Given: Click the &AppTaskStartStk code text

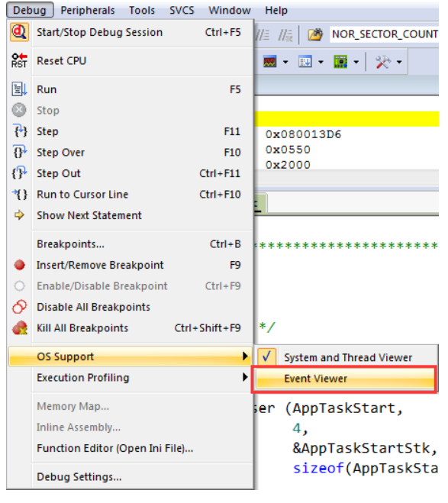Looking at the screenshot, I should [365, 448].
